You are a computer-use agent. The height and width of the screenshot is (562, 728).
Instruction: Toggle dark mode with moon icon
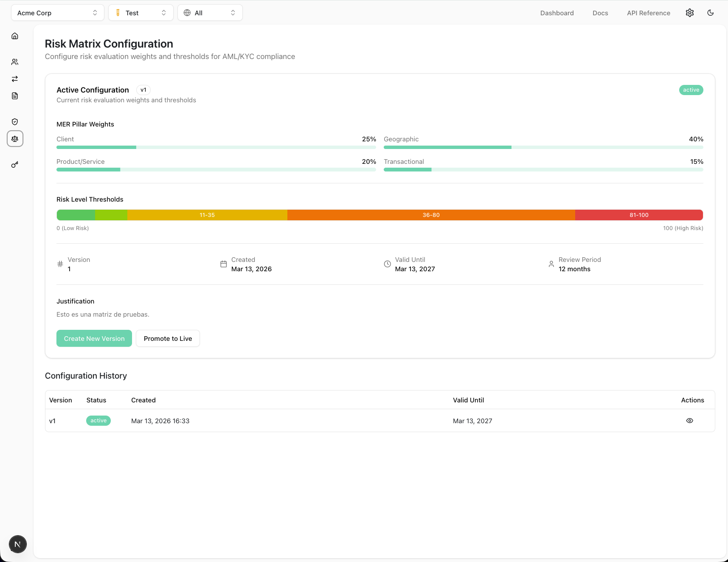[711, 13]
